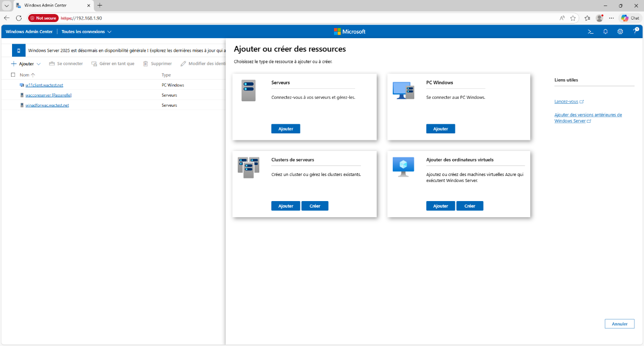Open the Ajouter dropdown in the toolbar
The height and width of the screenshot is (346, 644).
[x=26, y=64]
